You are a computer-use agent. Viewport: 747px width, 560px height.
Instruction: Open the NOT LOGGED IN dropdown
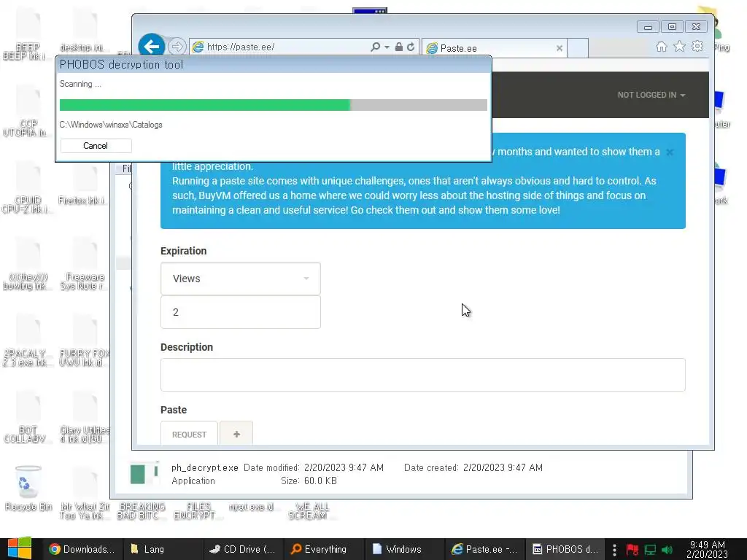coord(651,95)
